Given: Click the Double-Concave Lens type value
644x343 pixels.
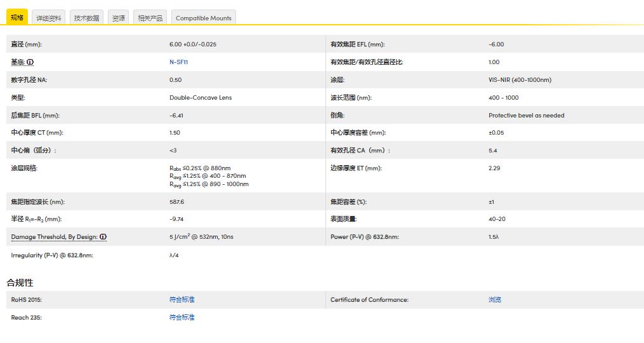Looking at the screenshot, I should coord(200,98).
